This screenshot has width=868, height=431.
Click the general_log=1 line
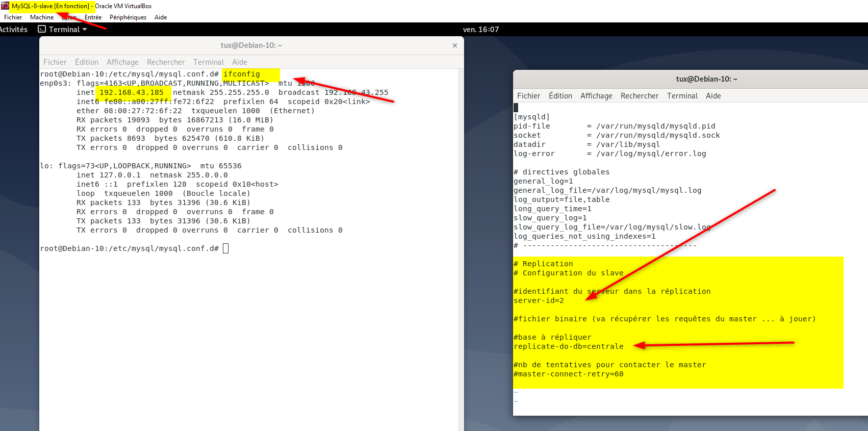pos(543,181)
